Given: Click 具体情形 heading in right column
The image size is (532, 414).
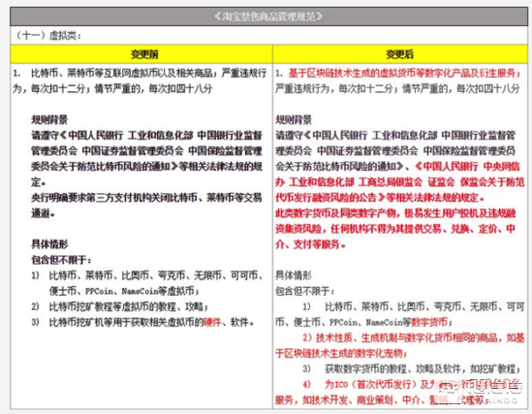Looking at the screenshot, I should 294,275.
